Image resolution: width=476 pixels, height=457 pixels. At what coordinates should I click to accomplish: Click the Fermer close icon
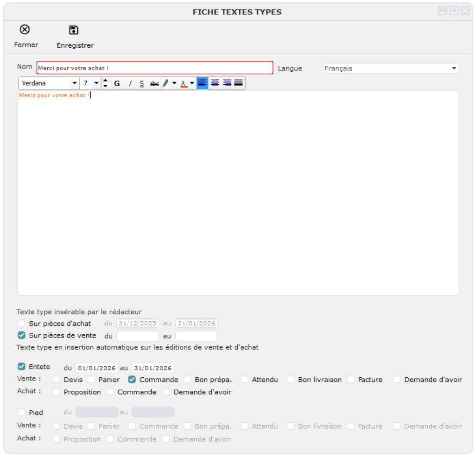[x=25, y=30]
